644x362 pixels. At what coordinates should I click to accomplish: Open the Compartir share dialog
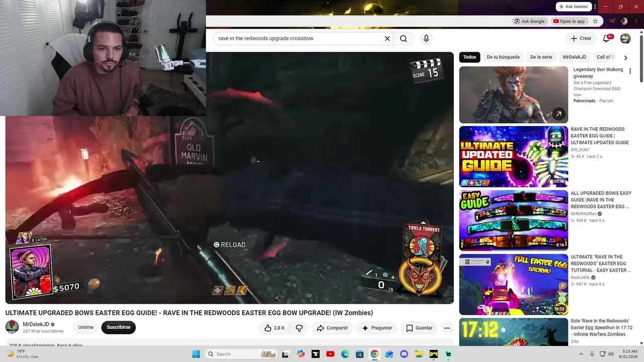[332, 328]
